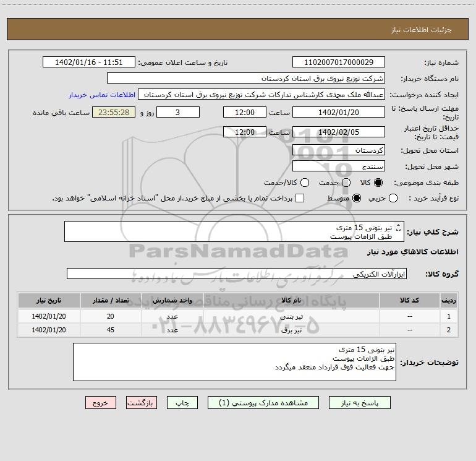The height and width of the screenshot is (461, 476).
Task: Click the واحد شمارش column header
Action: [x=172, y=300]
